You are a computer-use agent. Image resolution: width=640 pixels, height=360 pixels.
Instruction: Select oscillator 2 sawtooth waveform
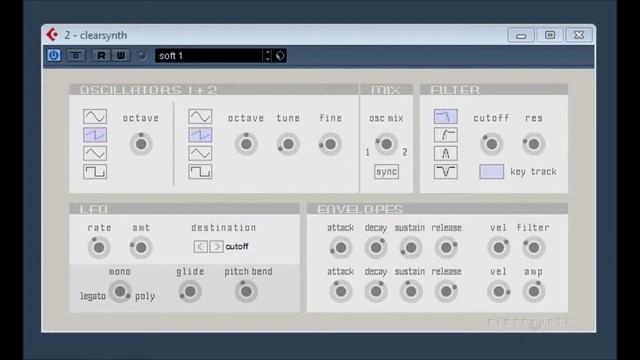point(200,135)
